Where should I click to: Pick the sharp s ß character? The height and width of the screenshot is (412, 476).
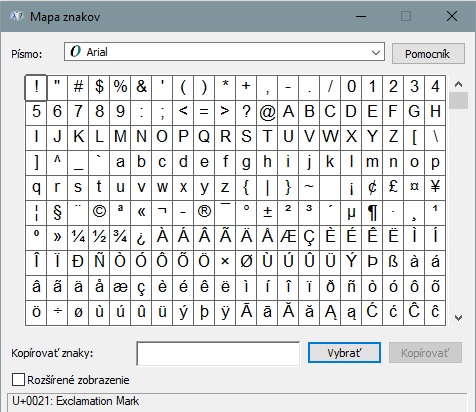coord(393,262)
